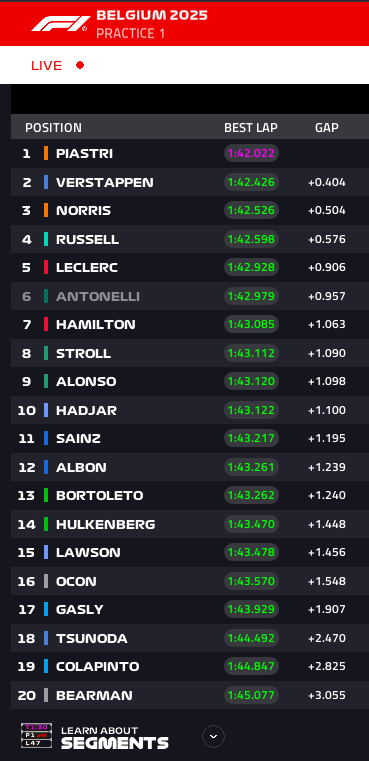Click Russell's teal team color marker

tap(46, 239)
